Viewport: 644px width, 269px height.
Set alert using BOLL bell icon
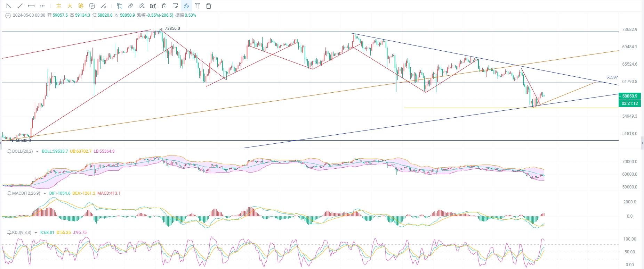[9, 152]
